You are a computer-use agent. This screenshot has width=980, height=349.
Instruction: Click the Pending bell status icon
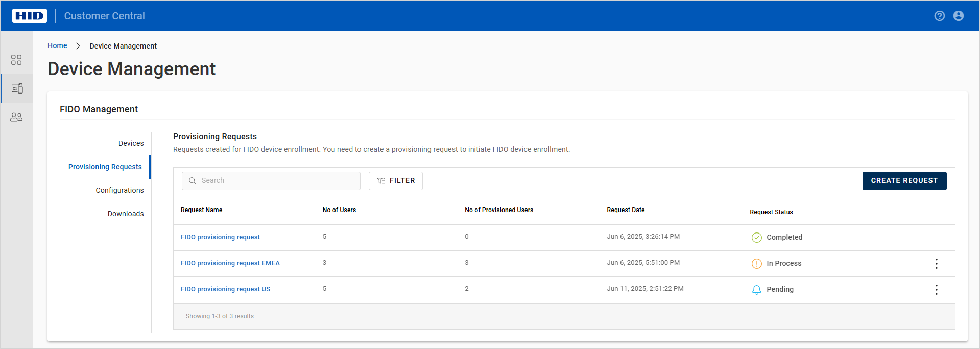(x=756, y=290)
